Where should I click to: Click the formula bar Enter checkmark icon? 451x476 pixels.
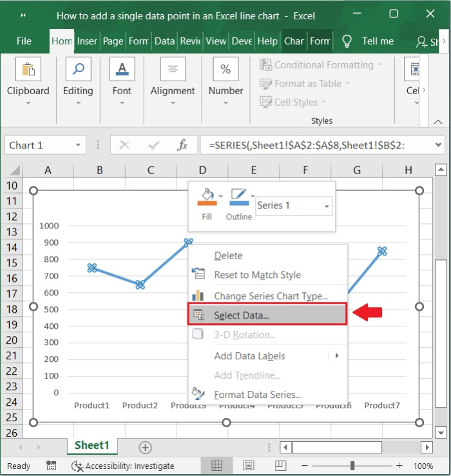[154, 145]
